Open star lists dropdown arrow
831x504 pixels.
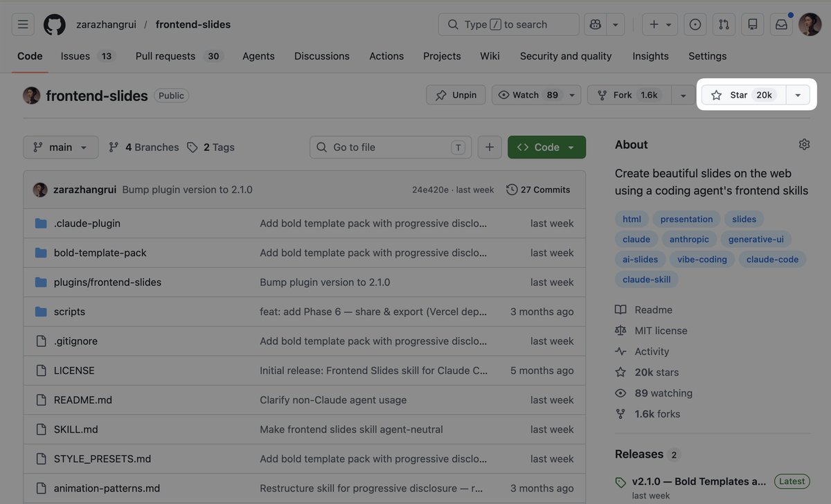pos(798,95)
